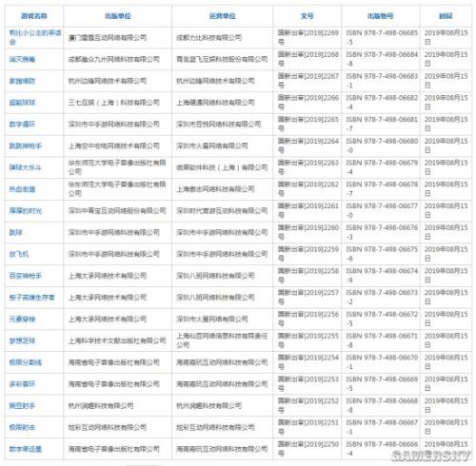Viewport: 476px width, 466px height.
Task: Select date cell in 2269 row
Action: tap(446, 37)
